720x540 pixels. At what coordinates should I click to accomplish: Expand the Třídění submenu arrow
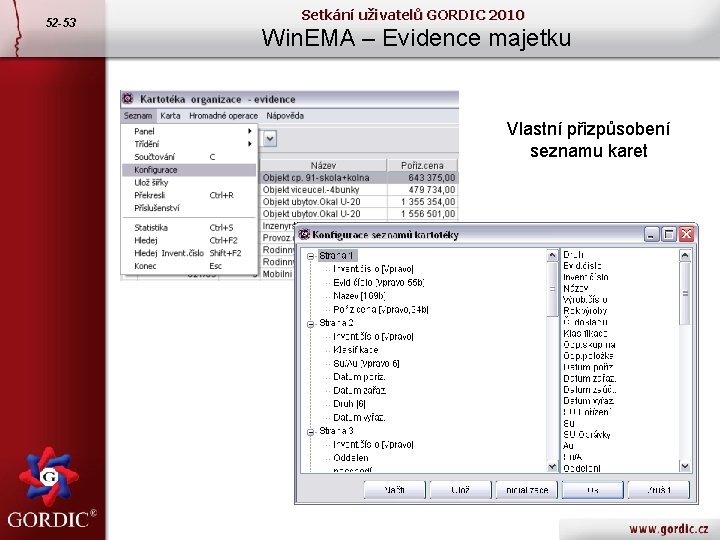(x=250, y=144)
